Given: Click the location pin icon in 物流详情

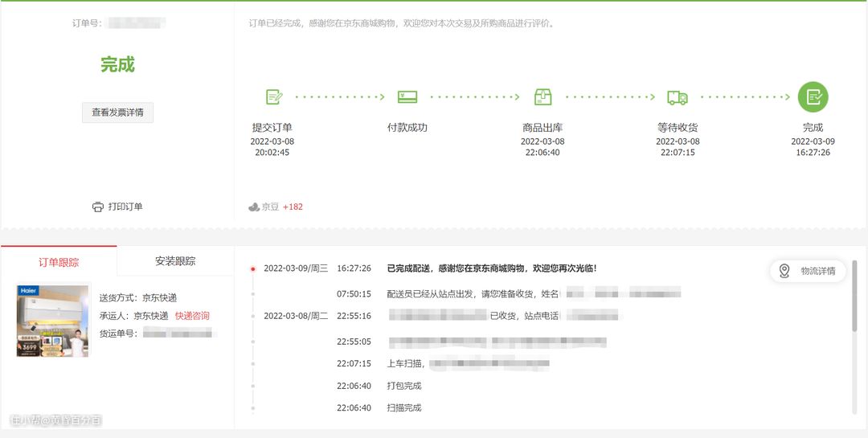Looking at the screenshot, I should (784, 271).
